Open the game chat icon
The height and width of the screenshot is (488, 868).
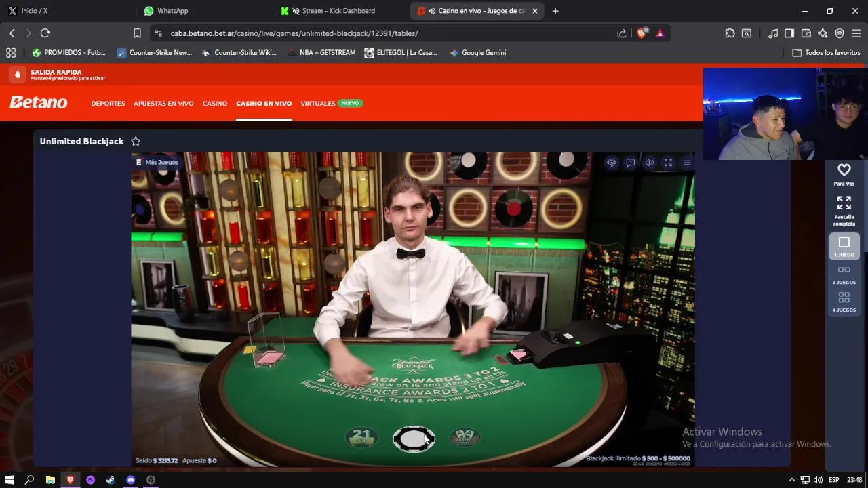point(631,163)
